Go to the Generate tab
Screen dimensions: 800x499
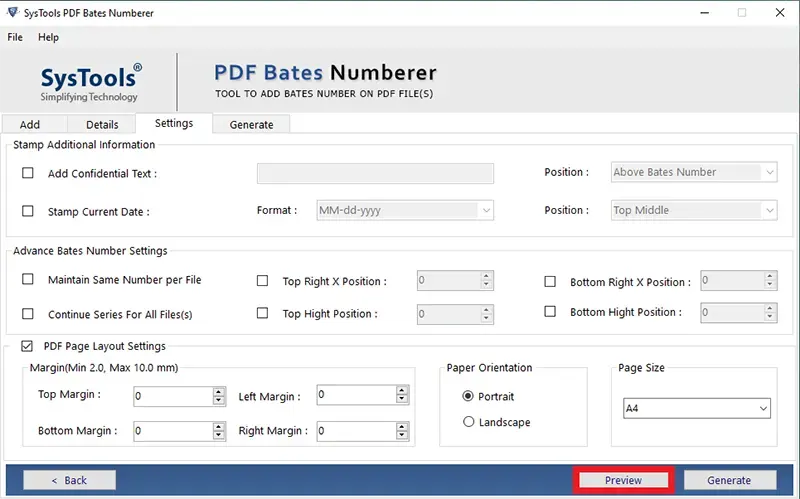[252, 124]
